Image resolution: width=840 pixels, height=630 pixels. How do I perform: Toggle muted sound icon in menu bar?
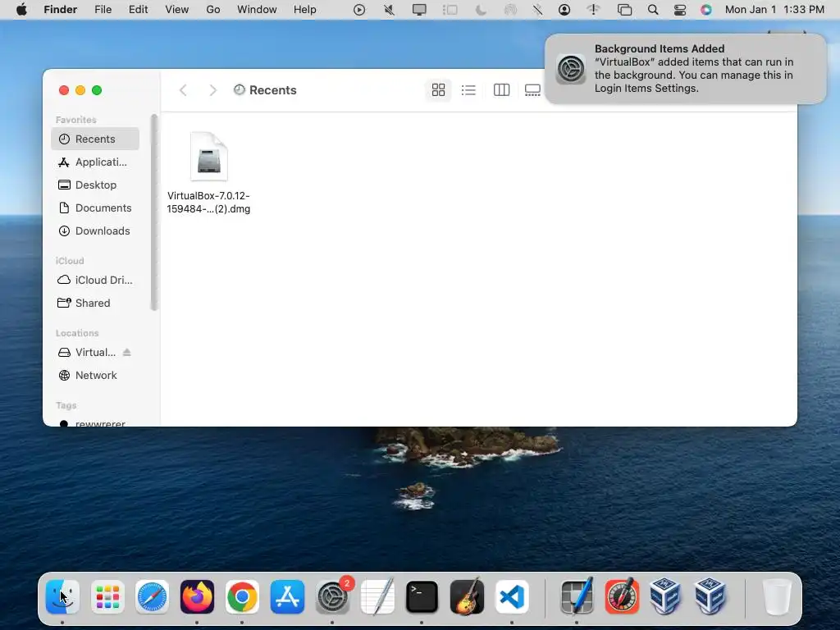pyautogui.click(x=390, y=10)
